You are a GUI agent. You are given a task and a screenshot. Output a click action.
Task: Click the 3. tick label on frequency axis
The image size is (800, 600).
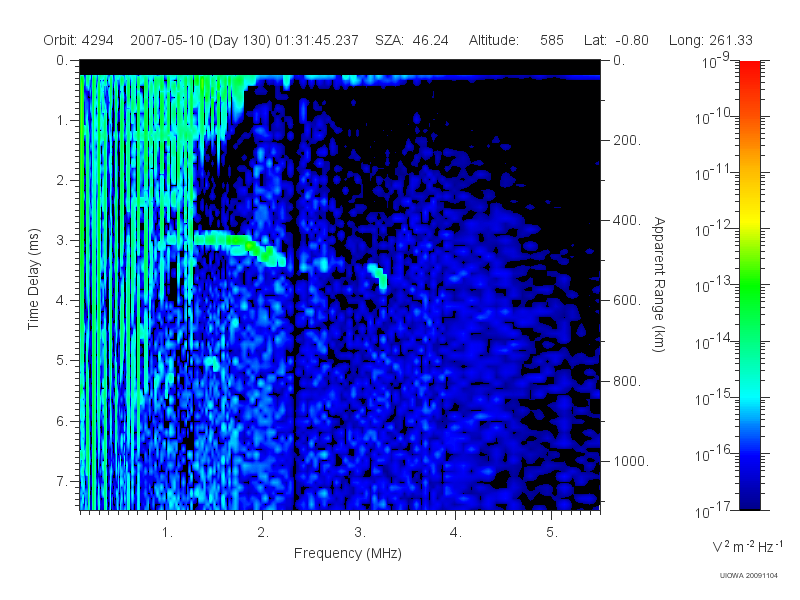[360, 533]
